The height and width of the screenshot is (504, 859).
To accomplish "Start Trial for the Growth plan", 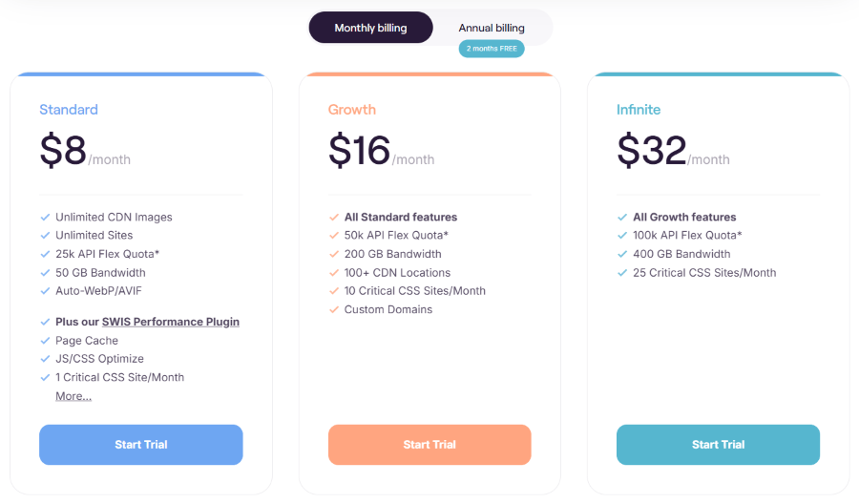I will pos(429,444).
